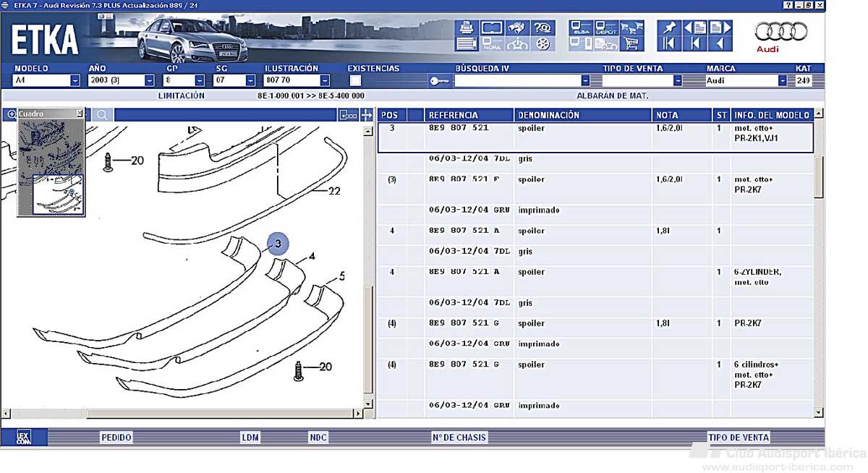Click callout number 22 in illustration
This screenshot has height=473, width=868.
pos(334,192)
